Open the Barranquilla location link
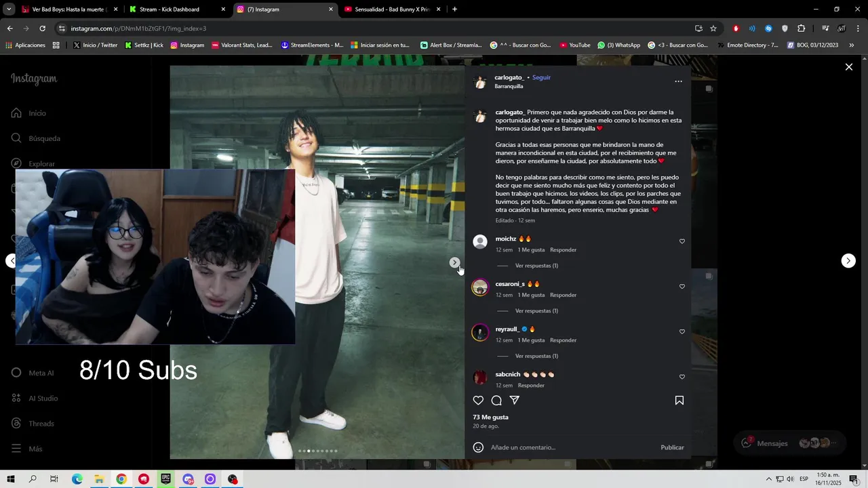 coord(509,86)
